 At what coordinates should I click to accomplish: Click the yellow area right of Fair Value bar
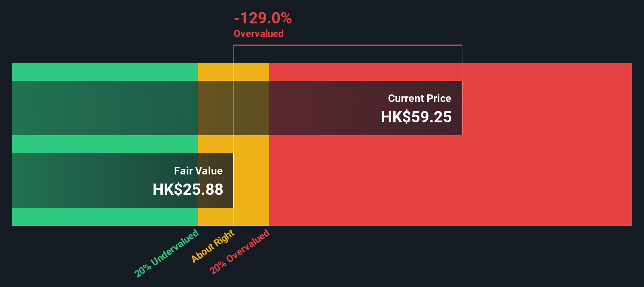click(251, 181)
